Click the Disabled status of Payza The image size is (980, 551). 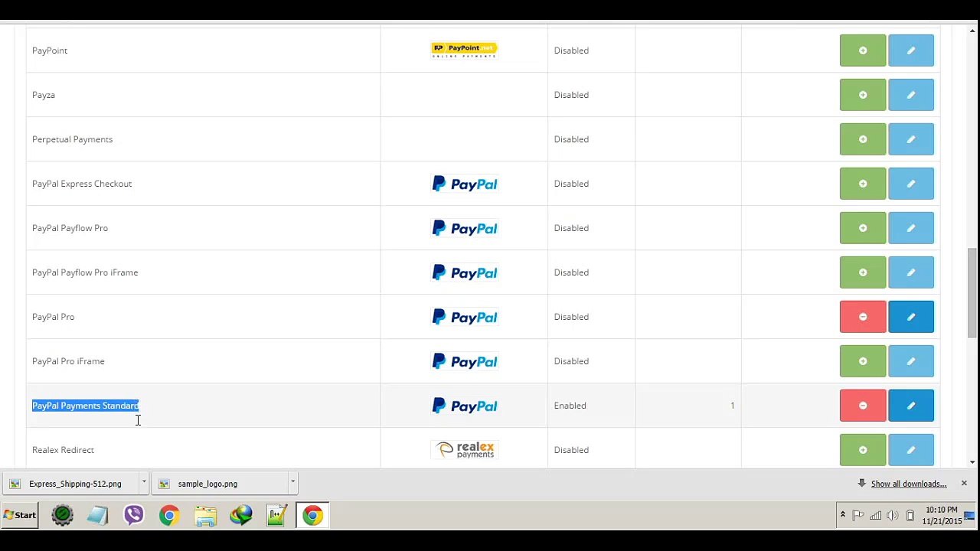[571, 95]
